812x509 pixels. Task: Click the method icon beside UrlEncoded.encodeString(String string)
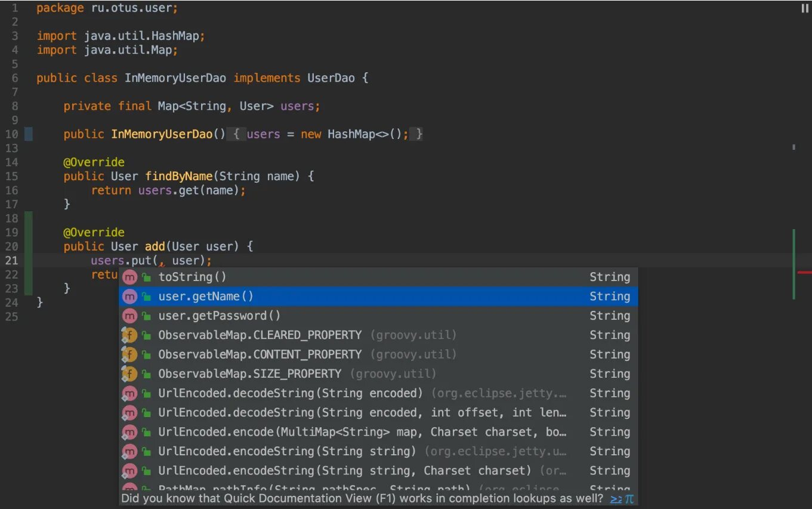pyautogui.click(x=129, y=451)
